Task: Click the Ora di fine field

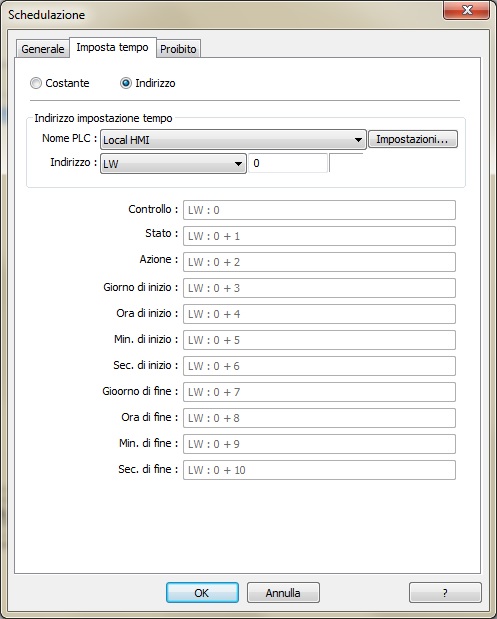Action: pyautogui.click(x=319, y=418)
